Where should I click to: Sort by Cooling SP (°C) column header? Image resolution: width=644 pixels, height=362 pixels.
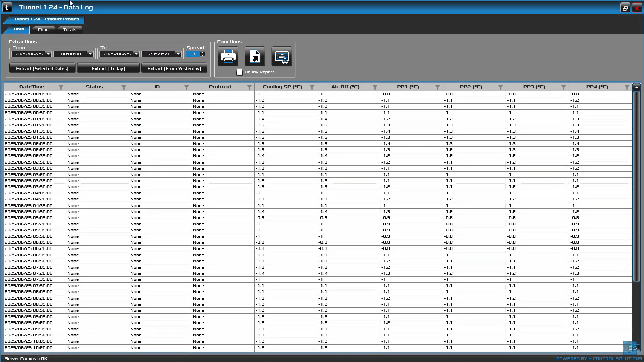(x=283, y=87)
